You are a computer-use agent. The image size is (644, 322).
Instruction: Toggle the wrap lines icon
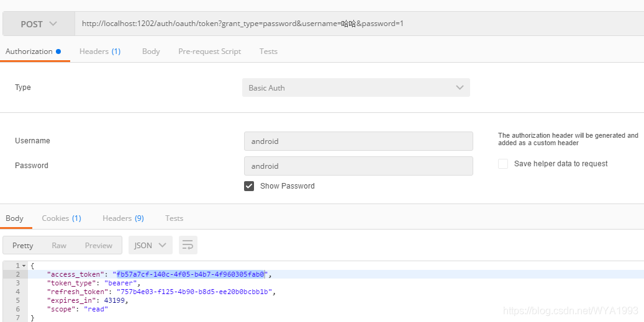[188, 245]
